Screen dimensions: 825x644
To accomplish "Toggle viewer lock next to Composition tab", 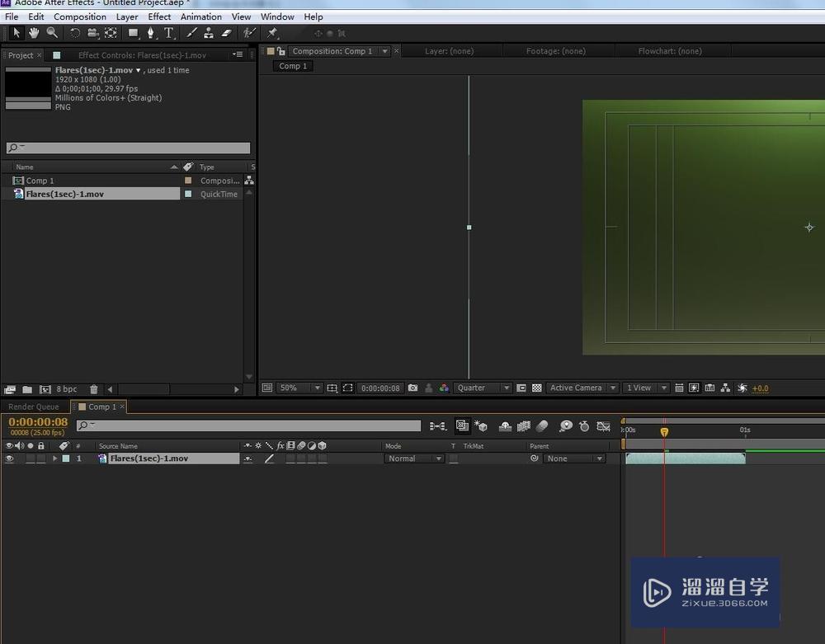I will [x=281, y=51].
